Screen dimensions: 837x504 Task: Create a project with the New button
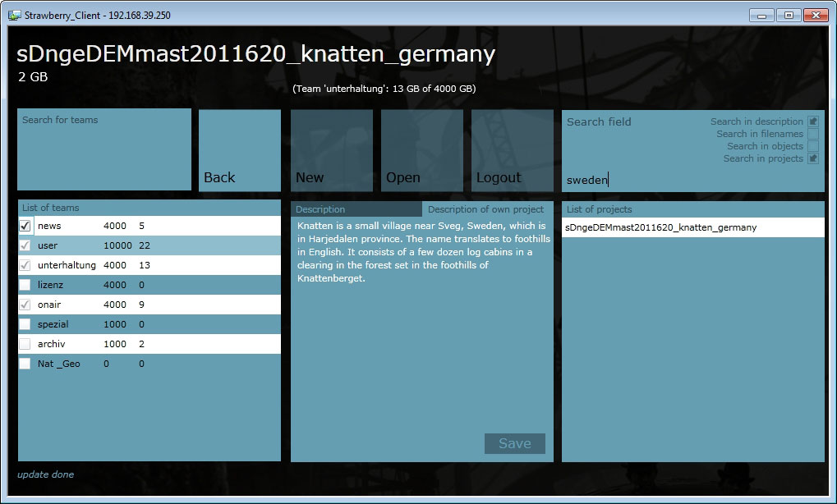click(331, 151)
